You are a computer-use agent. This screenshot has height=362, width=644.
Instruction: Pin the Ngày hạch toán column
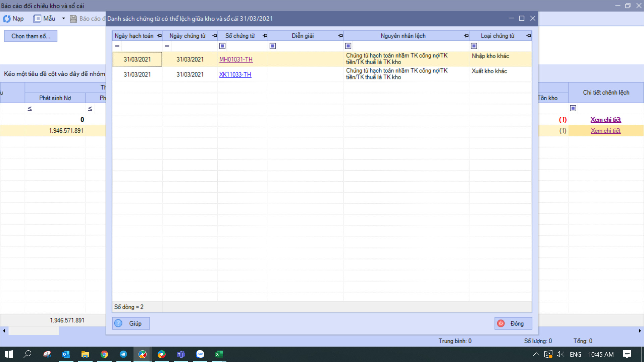159,36
